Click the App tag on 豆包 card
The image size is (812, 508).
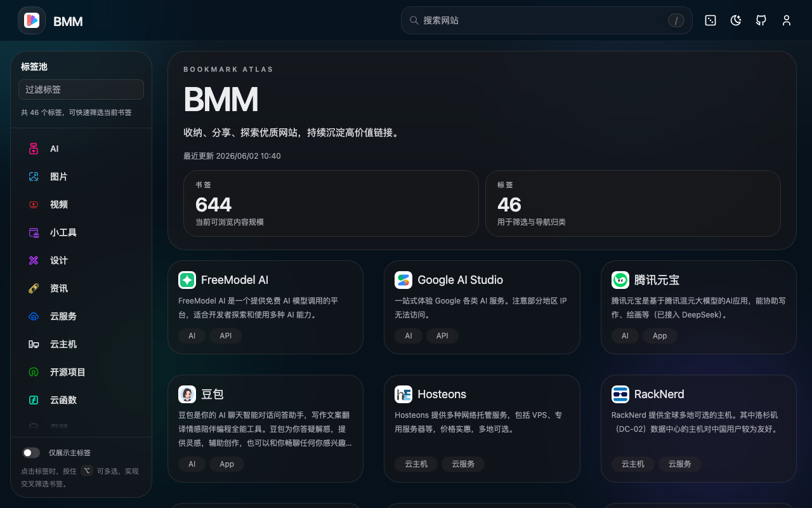(x=227, y=464)
